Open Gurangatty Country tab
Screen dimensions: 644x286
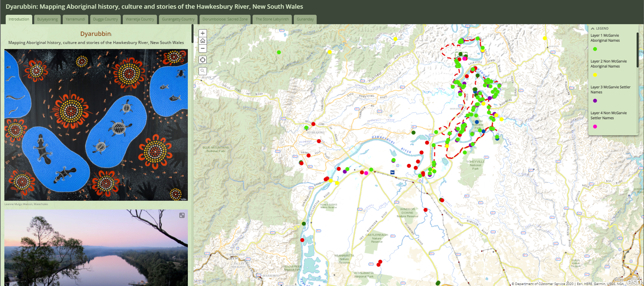pyautogui.click(x=178, y=19)
